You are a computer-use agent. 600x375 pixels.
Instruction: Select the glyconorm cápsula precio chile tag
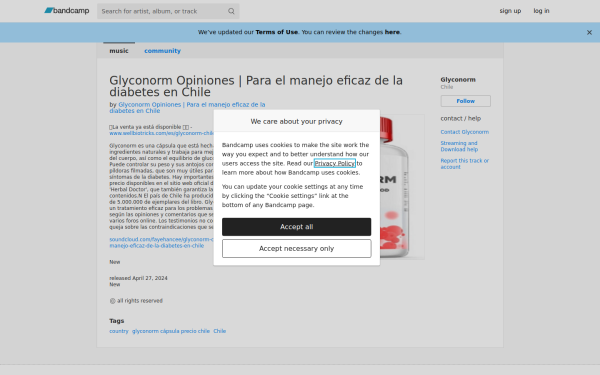(171, 331)
